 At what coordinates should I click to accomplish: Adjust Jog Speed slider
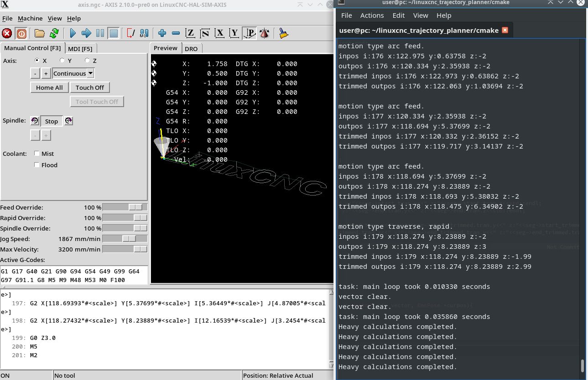125,239
